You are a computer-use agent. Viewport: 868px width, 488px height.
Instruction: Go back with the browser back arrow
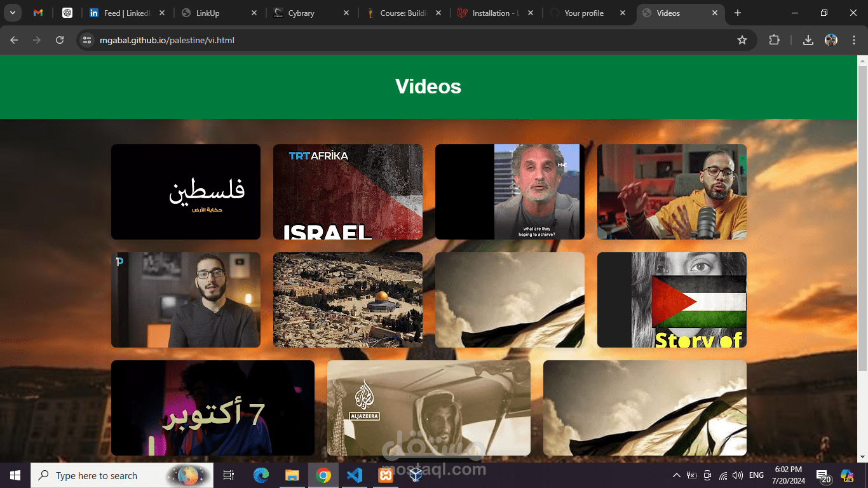point(14,40)
